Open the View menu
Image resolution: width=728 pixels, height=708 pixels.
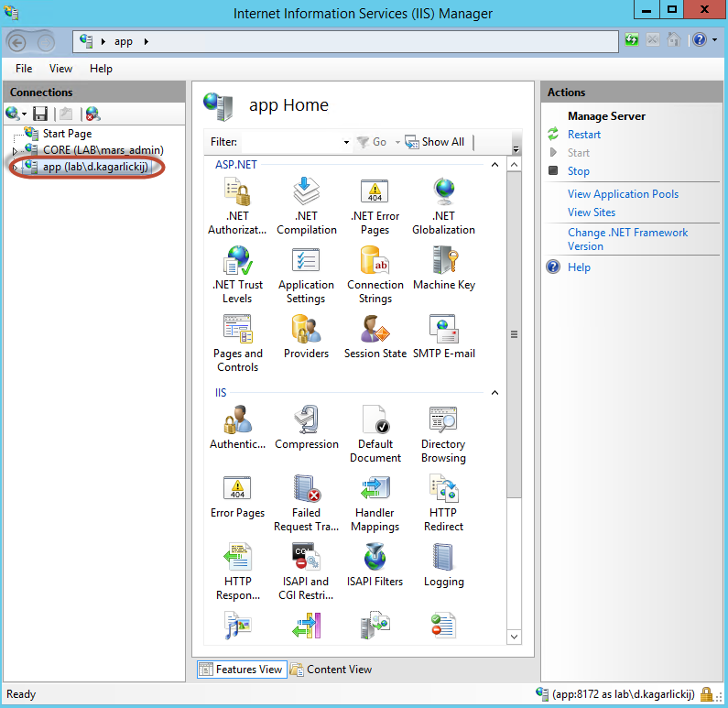pos(60,69)
